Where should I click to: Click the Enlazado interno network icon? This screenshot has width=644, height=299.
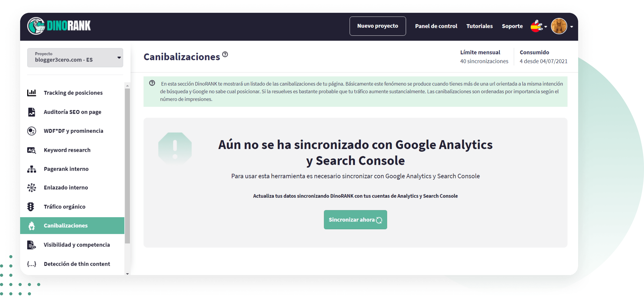point(32,188)
